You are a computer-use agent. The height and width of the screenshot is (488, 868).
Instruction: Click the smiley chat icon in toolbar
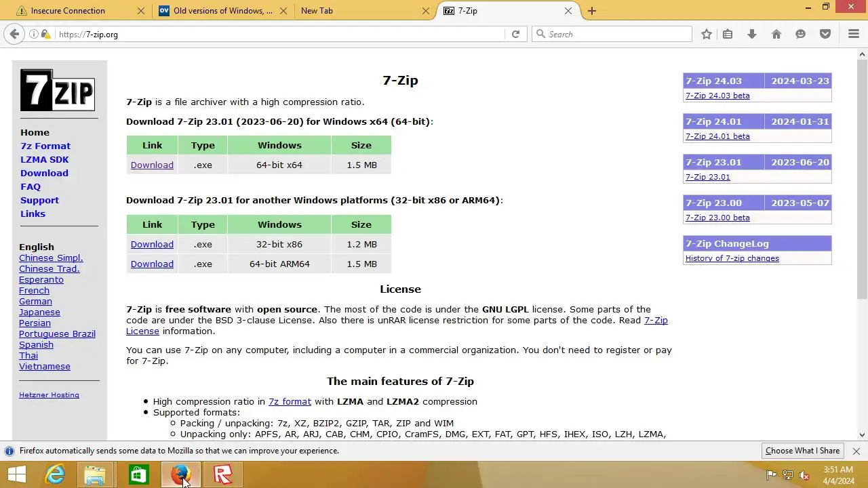(x=800, y=34)
